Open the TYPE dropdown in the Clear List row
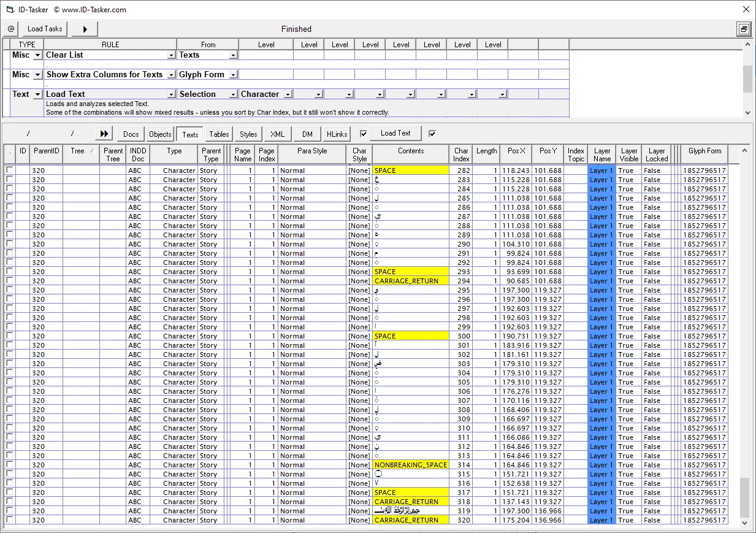The width and height of the screenshot is (756, 533). (37, 55)
